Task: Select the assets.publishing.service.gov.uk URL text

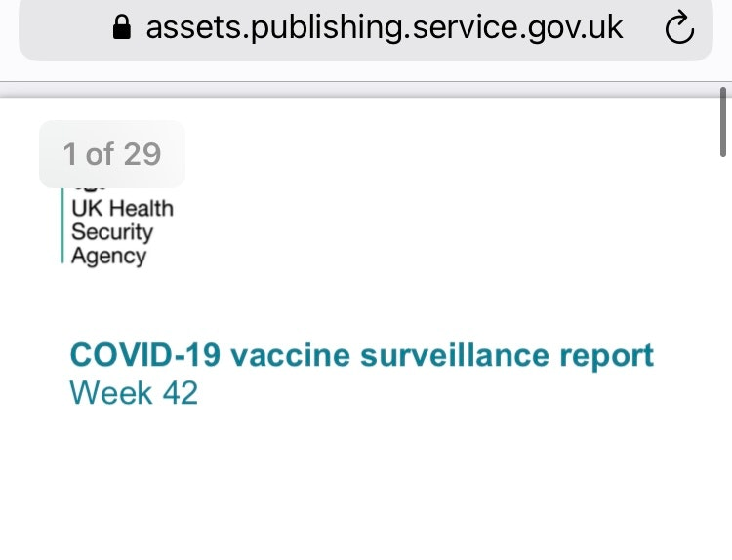Action: [x=385, y=27]
